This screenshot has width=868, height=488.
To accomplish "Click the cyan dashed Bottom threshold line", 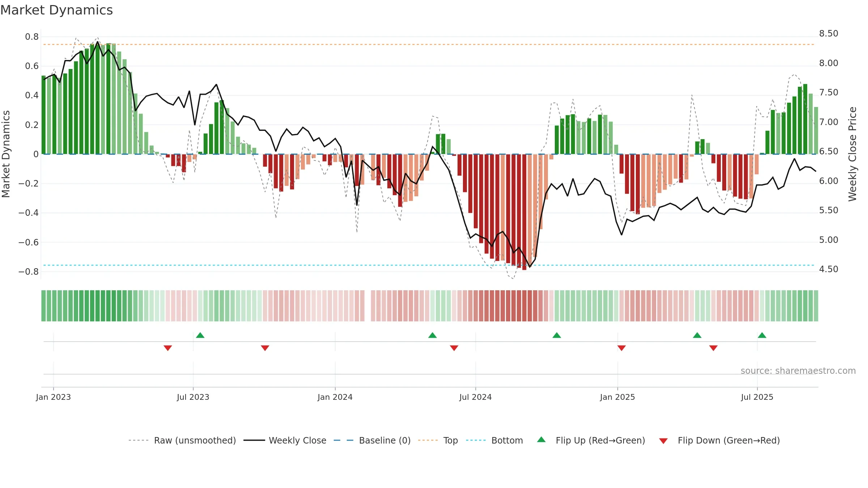I will [429, 265].
